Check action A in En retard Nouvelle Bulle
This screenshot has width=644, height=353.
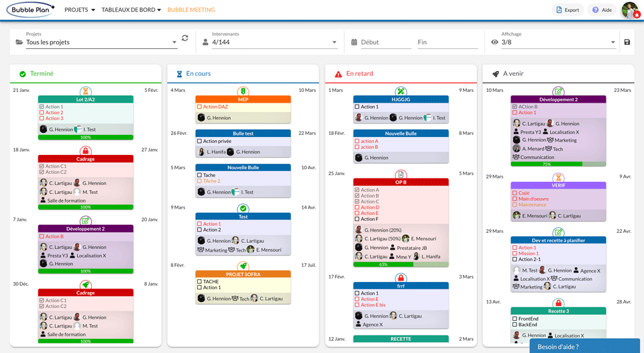click(357, 141)
